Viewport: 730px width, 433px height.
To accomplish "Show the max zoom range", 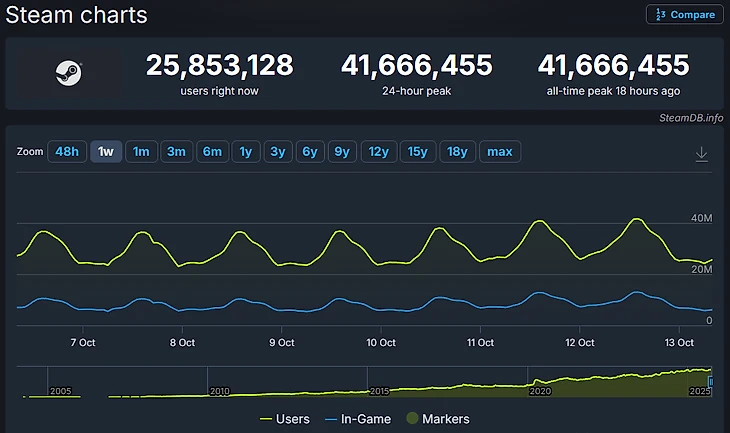I will [x=500, y=152].
